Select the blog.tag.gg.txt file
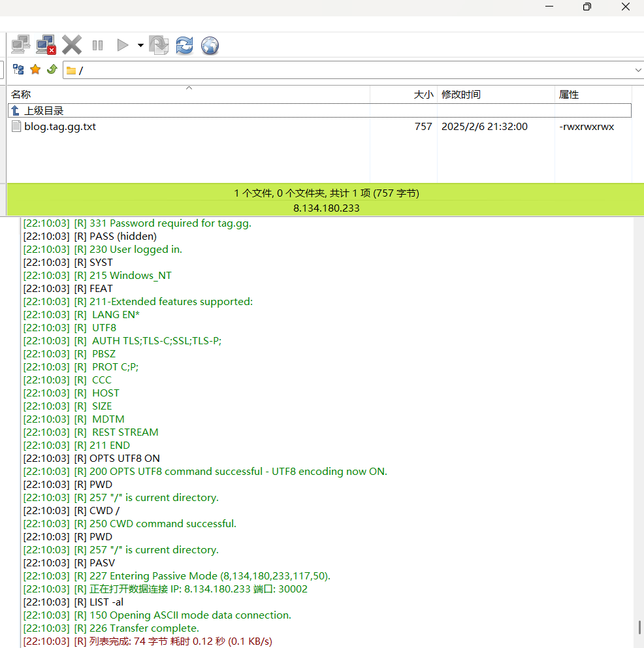 (x=60, y=127)
